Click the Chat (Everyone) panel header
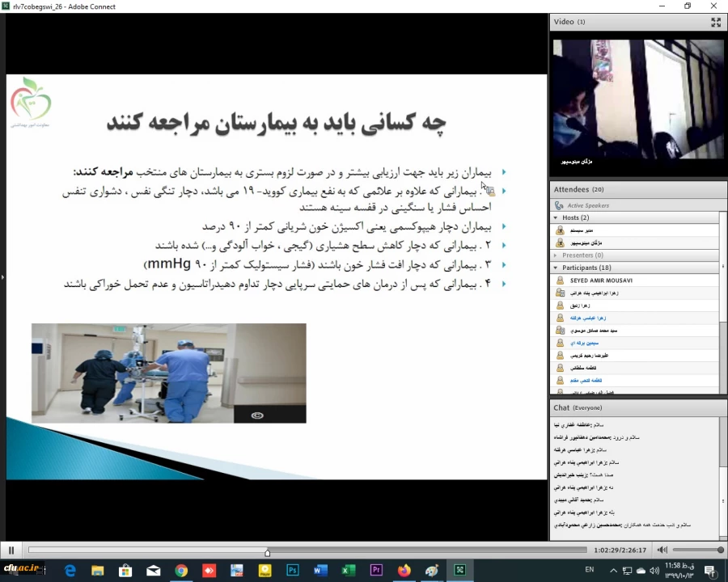Image resolution: width=728 pixels, height=582 pixels. 578,407
